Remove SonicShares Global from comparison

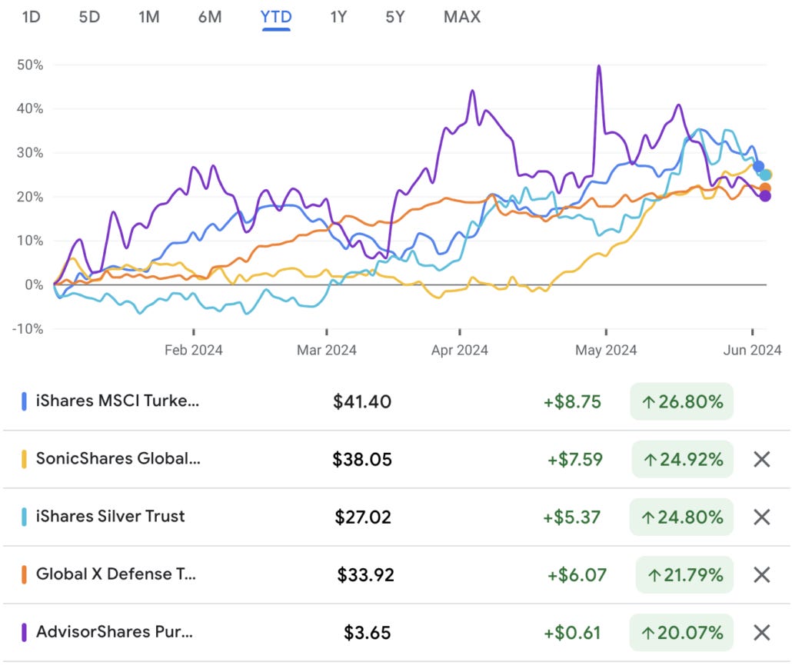(762, 460)
